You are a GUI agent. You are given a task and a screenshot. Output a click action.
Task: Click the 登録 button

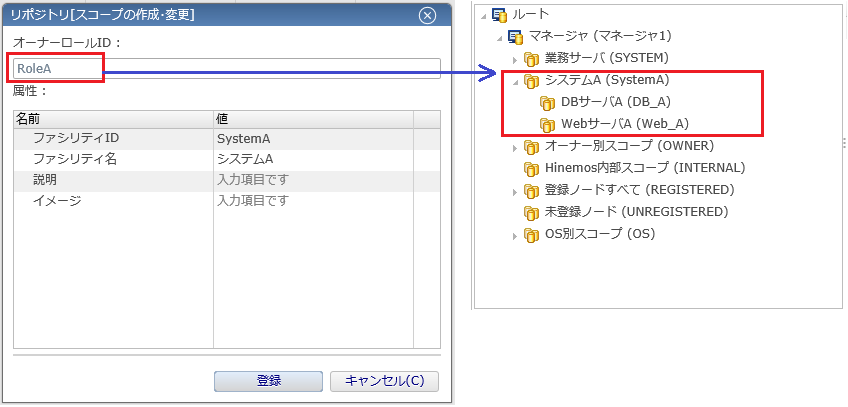coord(268,381)
